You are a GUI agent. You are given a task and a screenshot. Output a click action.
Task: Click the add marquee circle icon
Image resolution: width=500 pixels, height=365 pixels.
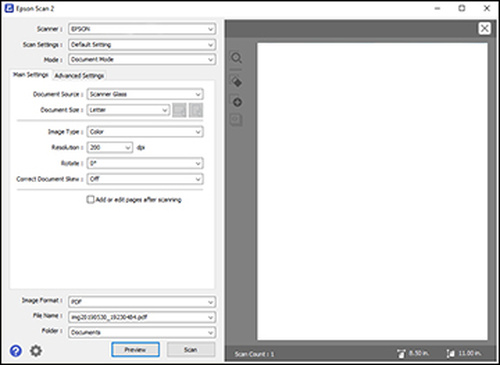[x=237, y=102]
